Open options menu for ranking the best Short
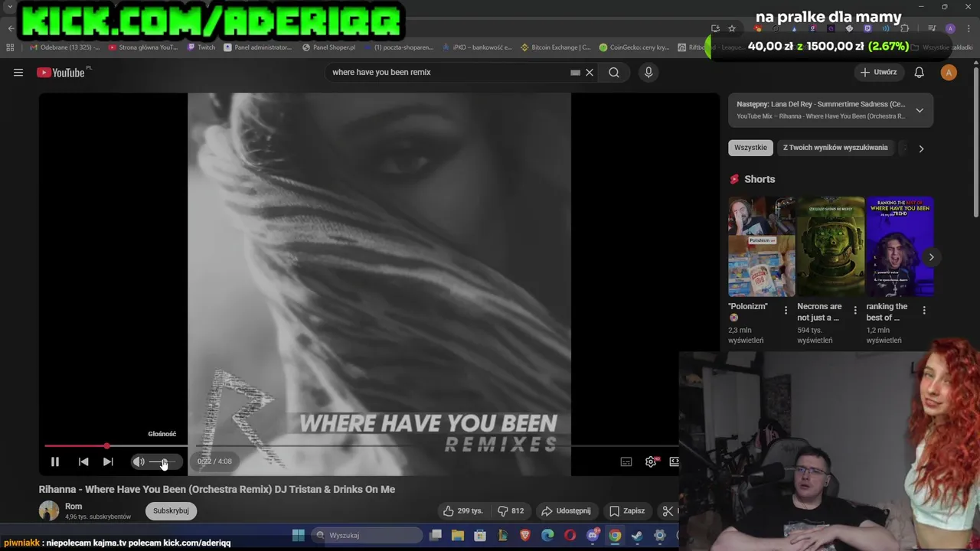Image resolution: width=980 pixels, height=551 pixels. pyautogui.click(x=924, y=310)
